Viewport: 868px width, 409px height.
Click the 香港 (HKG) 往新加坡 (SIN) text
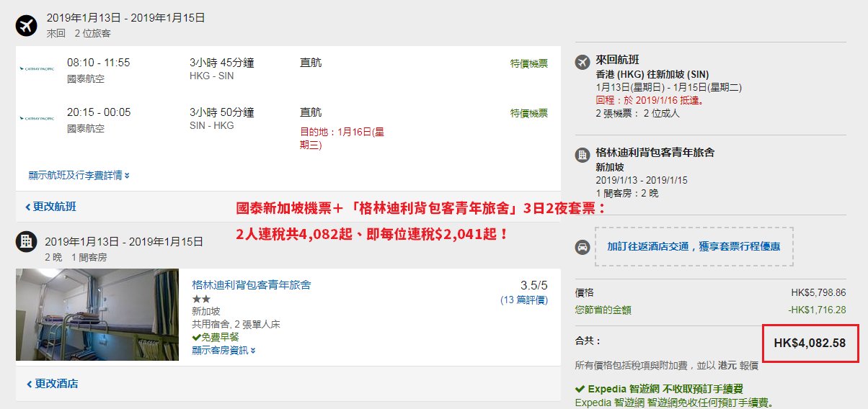(x=652, y=75)
